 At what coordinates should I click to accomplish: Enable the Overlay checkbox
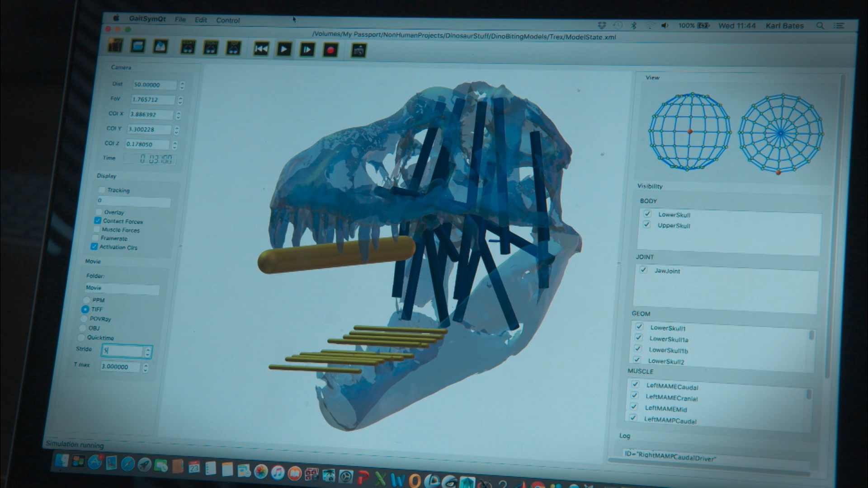click(x=99, y=211)
